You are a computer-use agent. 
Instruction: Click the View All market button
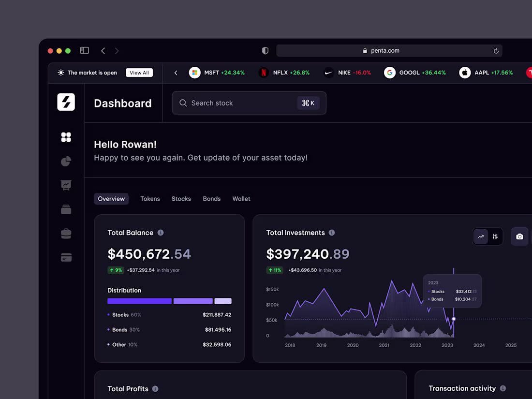pyautogui.click(x=139, y=73)
